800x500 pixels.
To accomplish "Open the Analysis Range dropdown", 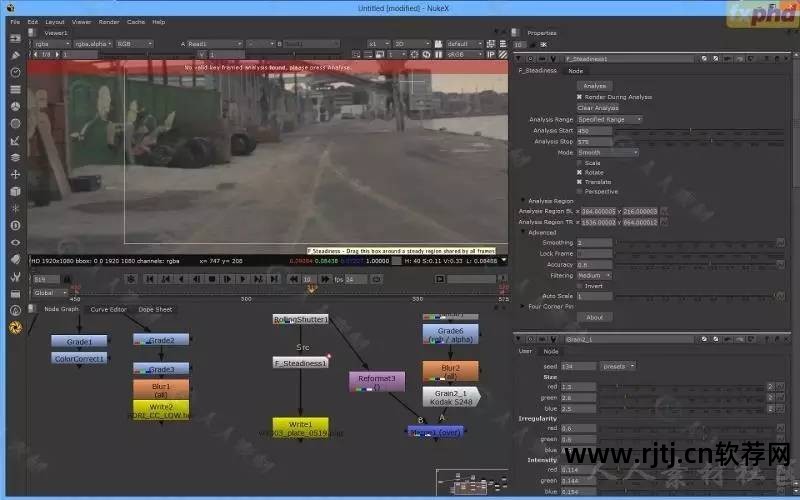I will click(609, 119).
